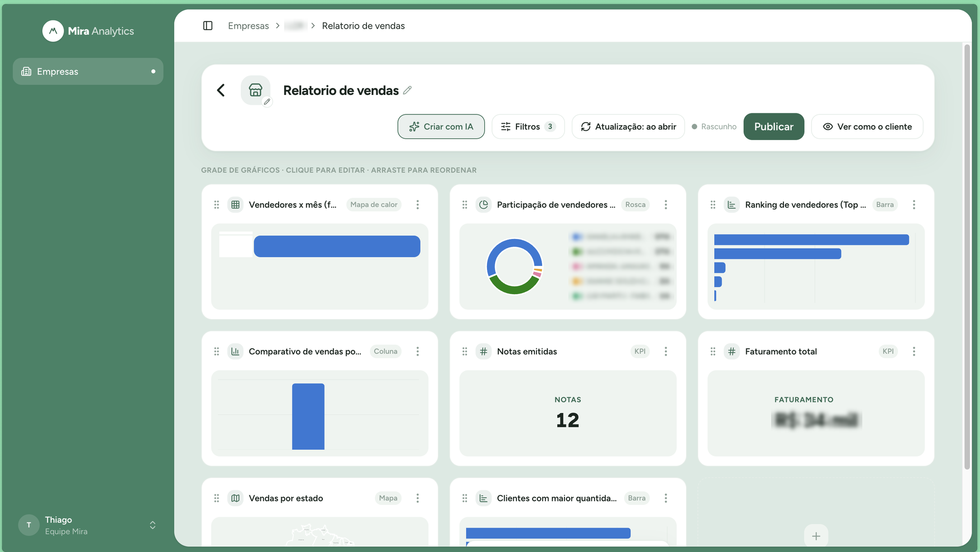
Task: Click the Rosca tag
Action: (635, 205)
